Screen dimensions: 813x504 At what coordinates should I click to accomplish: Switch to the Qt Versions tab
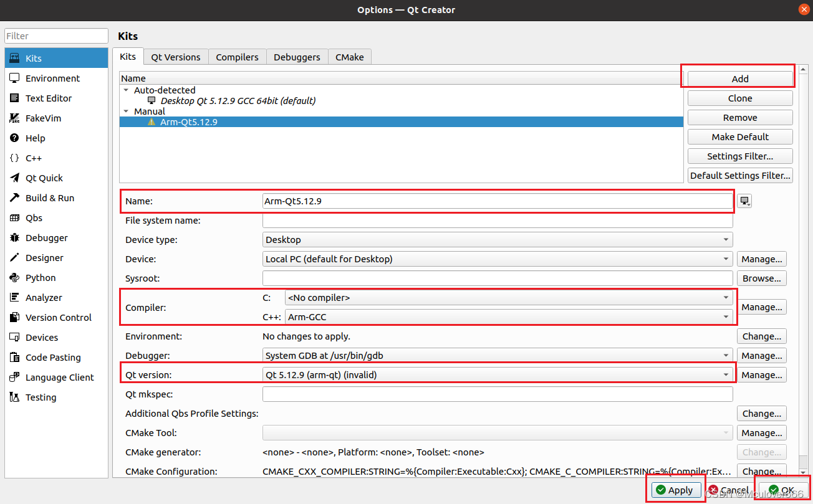(176, 57)
